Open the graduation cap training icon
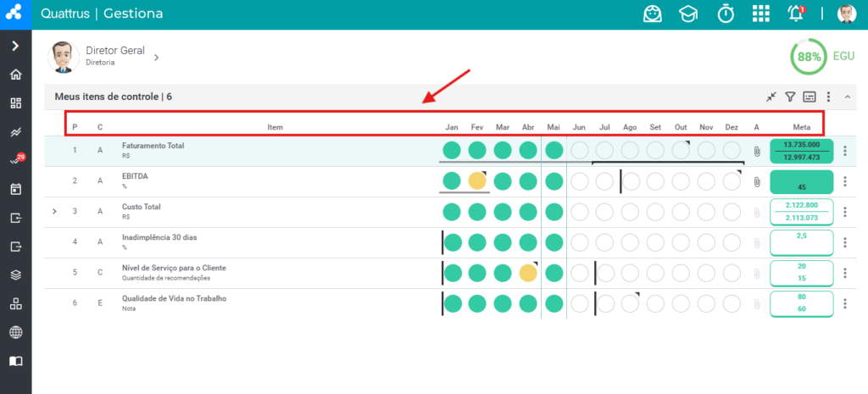The width and height of the screenshot is (868, 394). click(x=688, y=14)
